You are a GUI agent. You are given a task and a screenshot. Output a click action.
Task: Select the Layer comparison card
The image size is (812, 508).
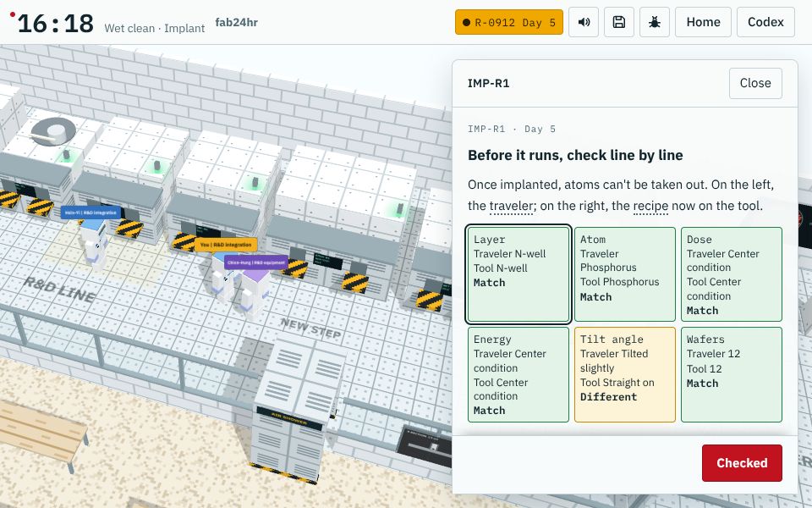coord(518,273)
